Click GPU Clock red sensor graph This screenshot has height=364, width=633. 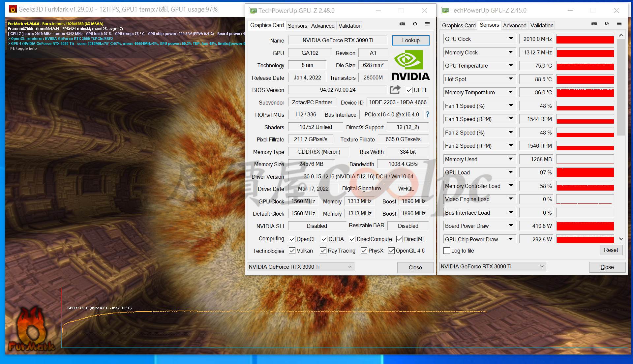pyautogui.click(x=585, y=39)
